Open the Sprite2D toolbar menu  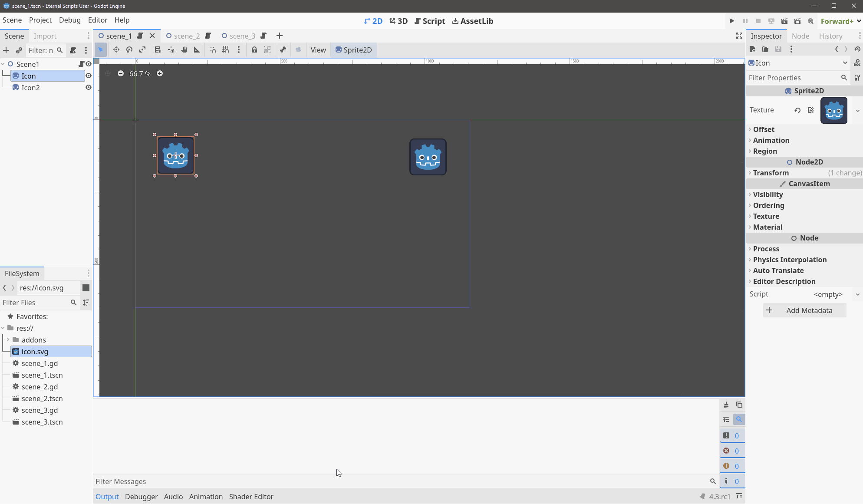pos(353,50)
